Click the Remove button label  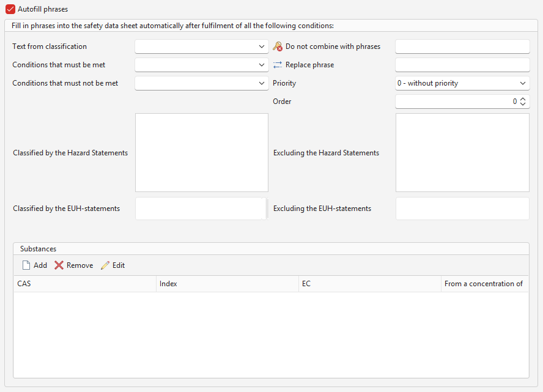(x=79, y=265)
